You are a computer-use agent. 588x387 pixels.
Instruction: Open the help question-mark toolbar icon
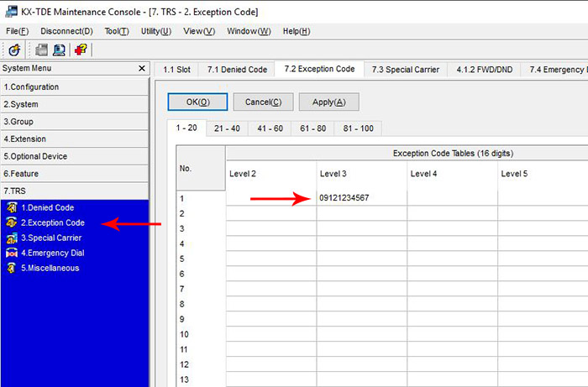tap(81, 50)
